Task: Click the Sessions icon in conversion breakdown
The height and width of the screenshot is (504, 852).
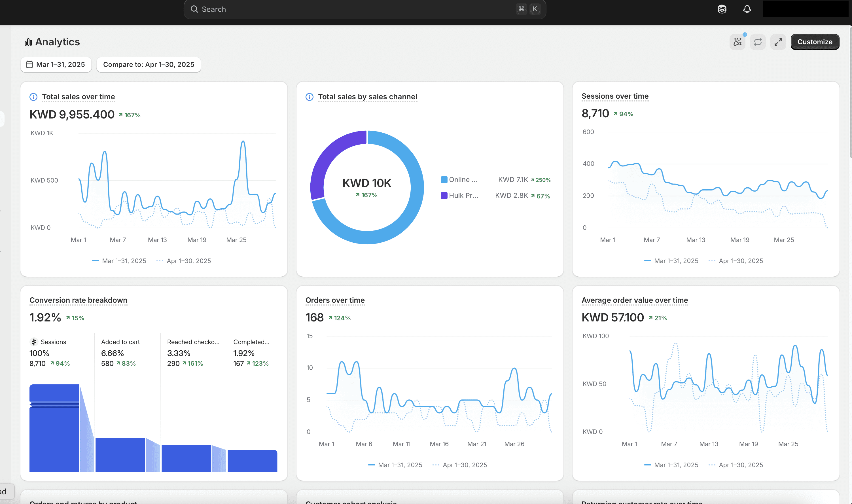Action: tap(34, 342)
